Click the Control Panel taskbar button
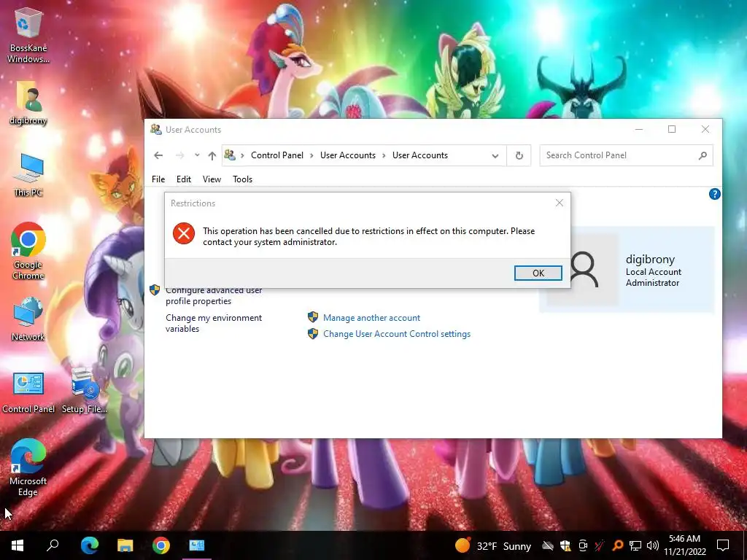The width and height of the screenshot is (747, 560). click(197, 545)
